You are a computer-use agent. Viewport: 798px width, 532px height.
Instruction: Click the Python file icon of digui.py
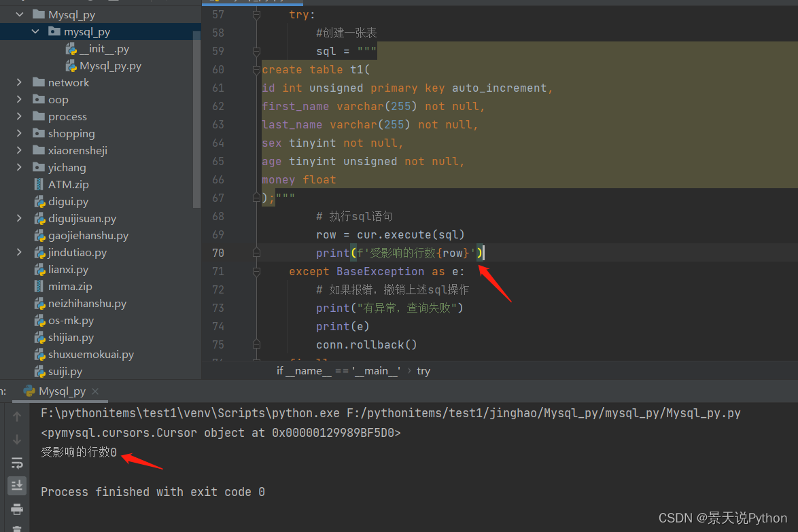pos(39,202)
